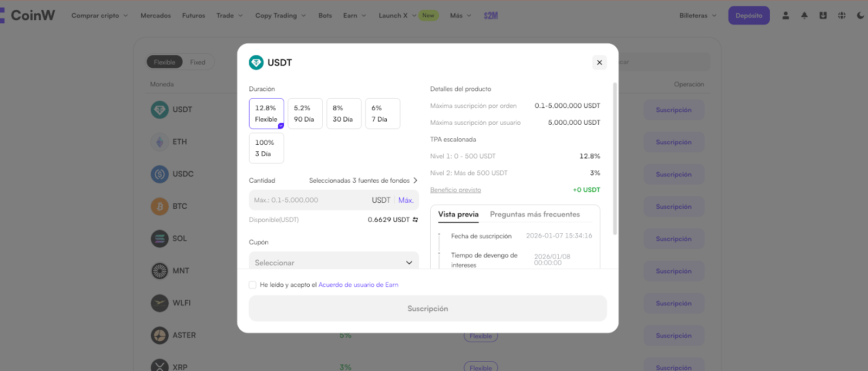868x371 pixels.
Task: Expand Seleccionadas 3 fuentes de fondos
Action: pyautogui.click(x=363, y=181)
